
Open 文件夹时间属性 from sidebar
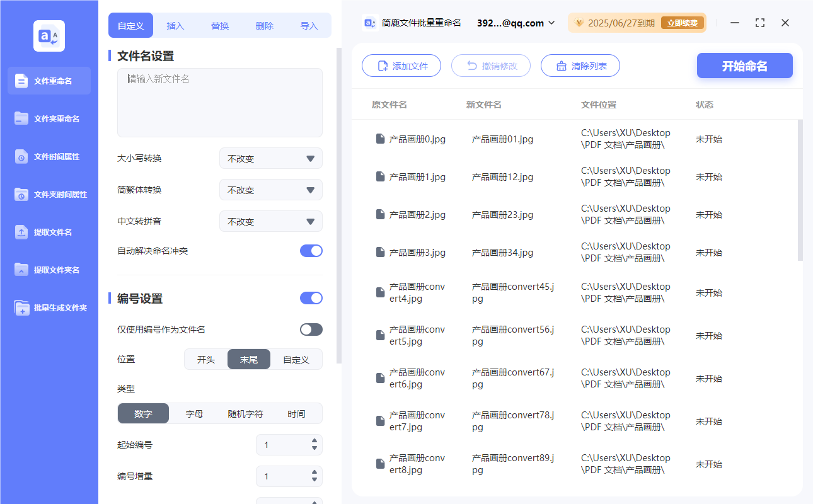pyautogui.click(x=49, y=194)
